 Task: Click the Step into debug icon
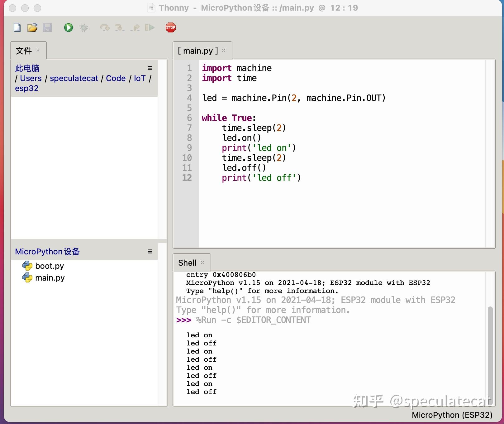[120, 28]
